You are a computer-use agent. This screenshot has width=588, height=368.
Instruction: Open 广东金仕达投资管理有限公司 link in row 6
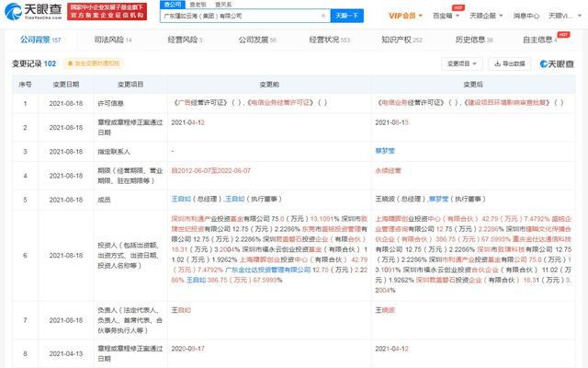[x=267, y=270]
